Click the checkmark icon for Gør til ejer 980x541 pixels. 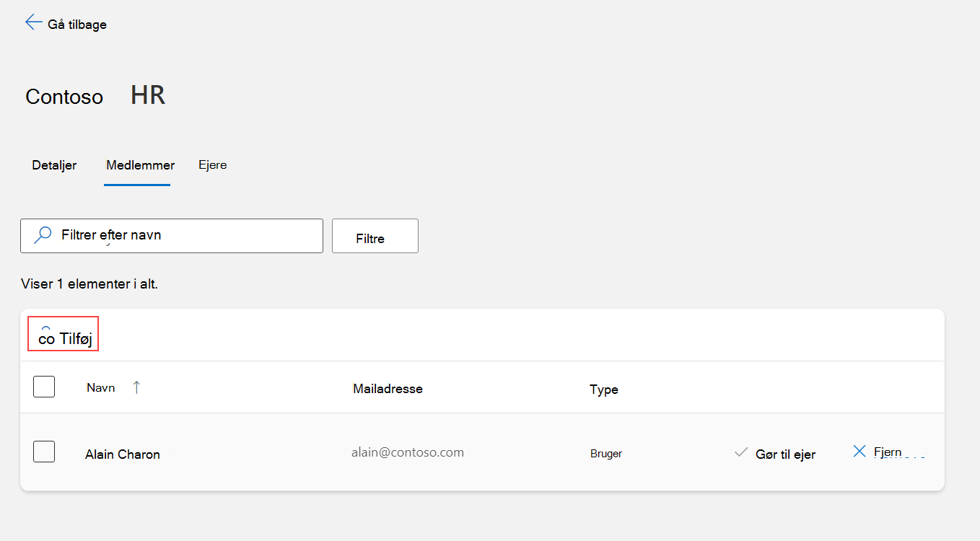pos(740,453)
